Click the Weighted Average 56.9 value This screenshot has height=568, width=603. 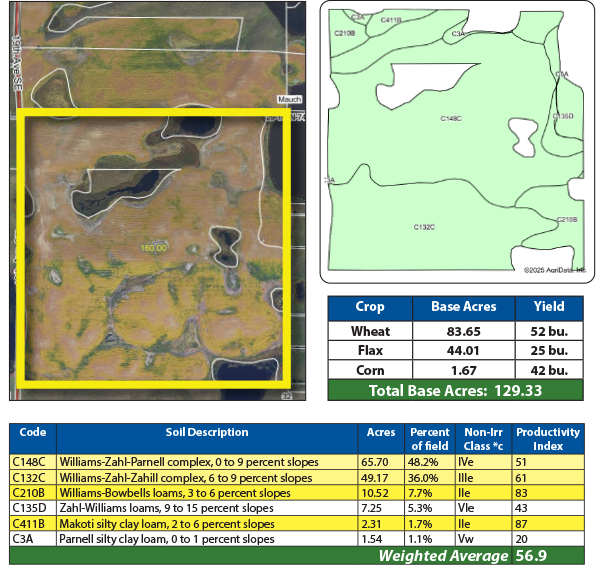(531, 556)
